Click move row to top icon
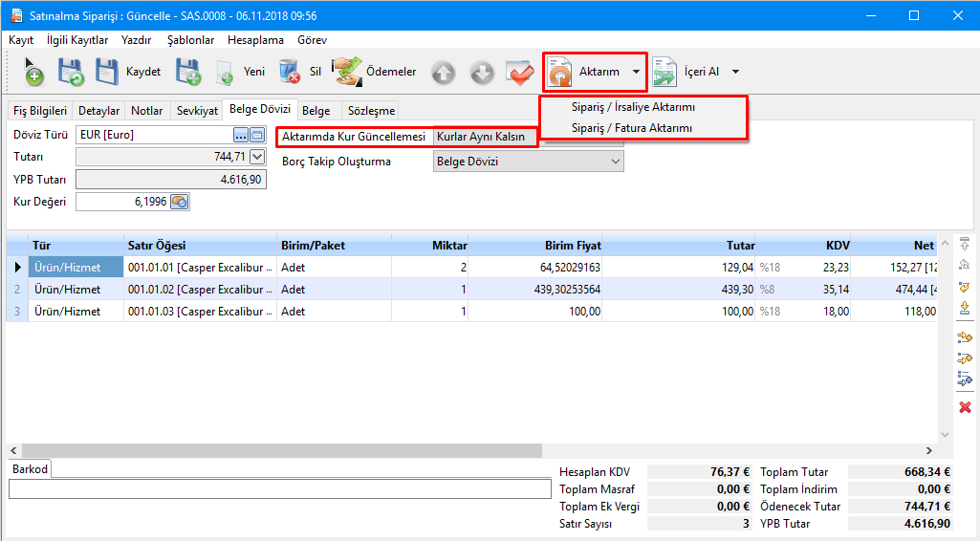The height and width of the screenshot is (541, 980). 965,245
